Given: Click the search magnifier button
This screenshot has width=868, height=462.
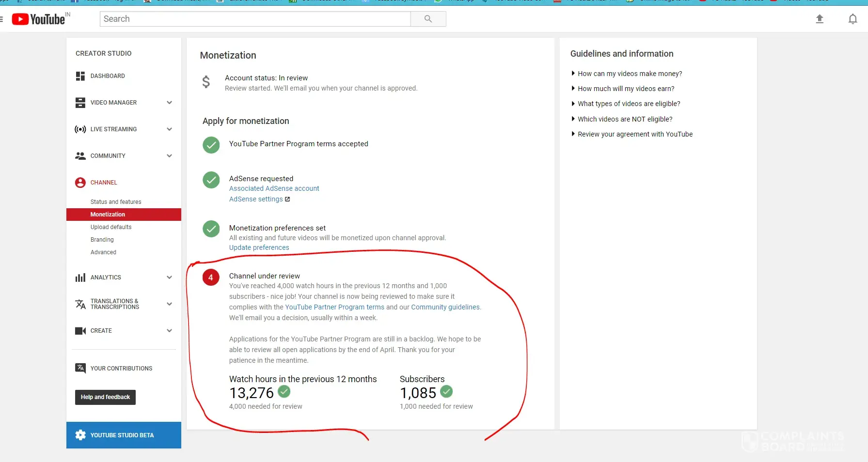Looking at the screenshot, I should 428,19.
